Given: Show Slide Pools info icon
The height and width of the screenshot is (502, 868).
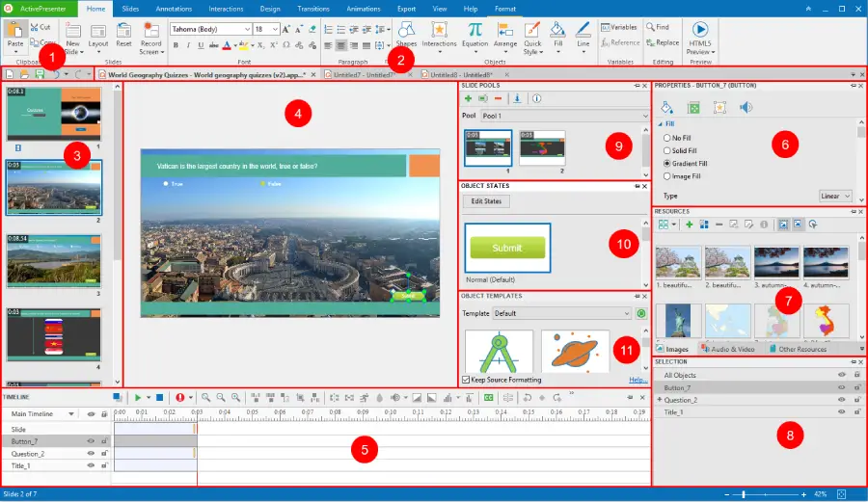Looking at the screenshot, I should coord(536,98).
